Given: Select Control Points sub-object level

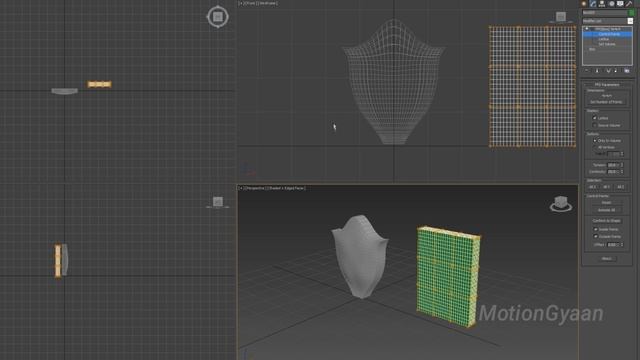Looking at the screenshot, I should click(608, 34).
